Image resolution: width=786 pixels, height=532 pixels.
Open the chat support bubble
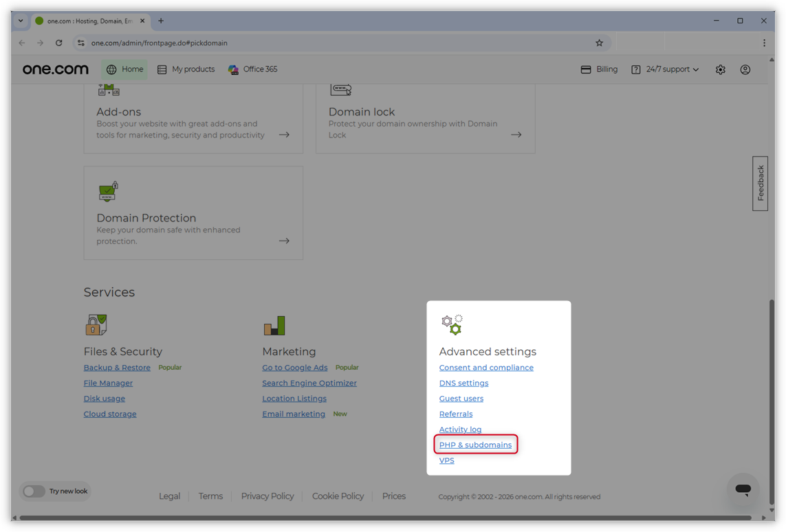coord(743,489)
